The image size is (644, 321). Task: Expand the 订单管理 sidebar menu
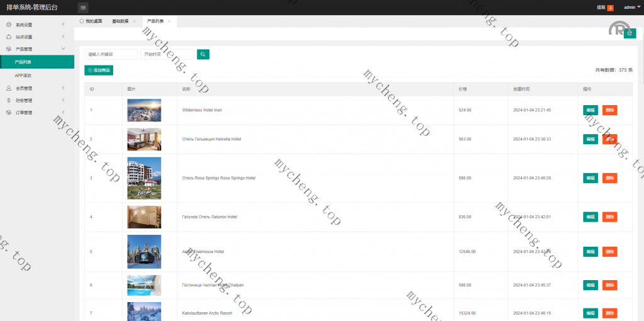36,113
